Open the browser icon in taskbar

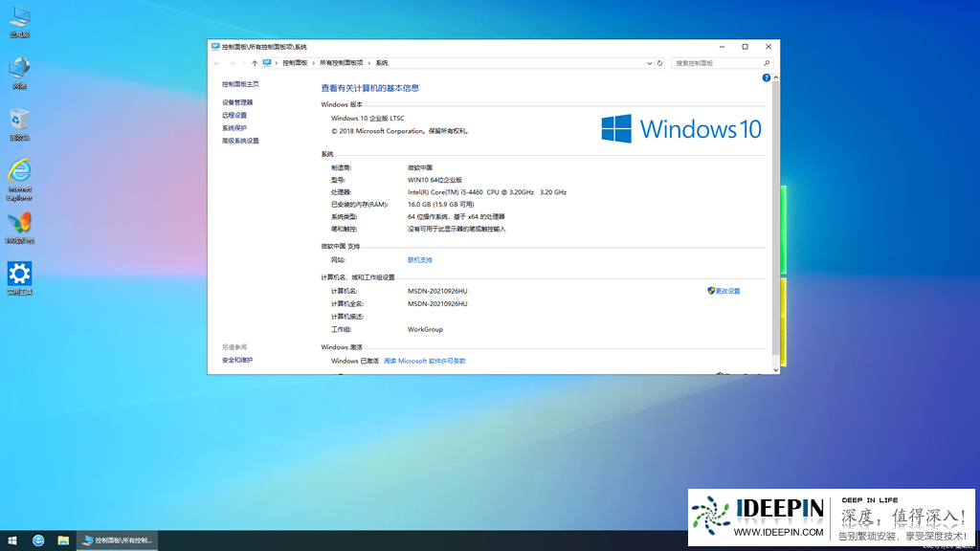pos(38,540)
